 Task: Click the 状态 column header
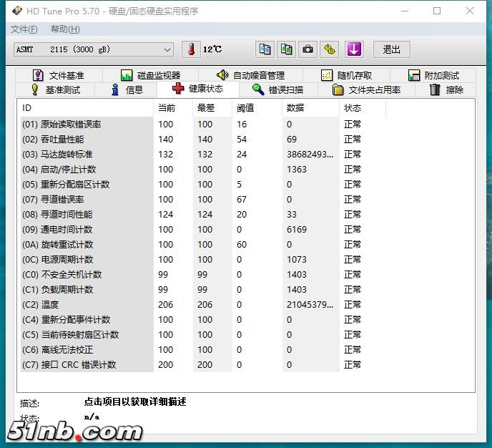[353, 108]
